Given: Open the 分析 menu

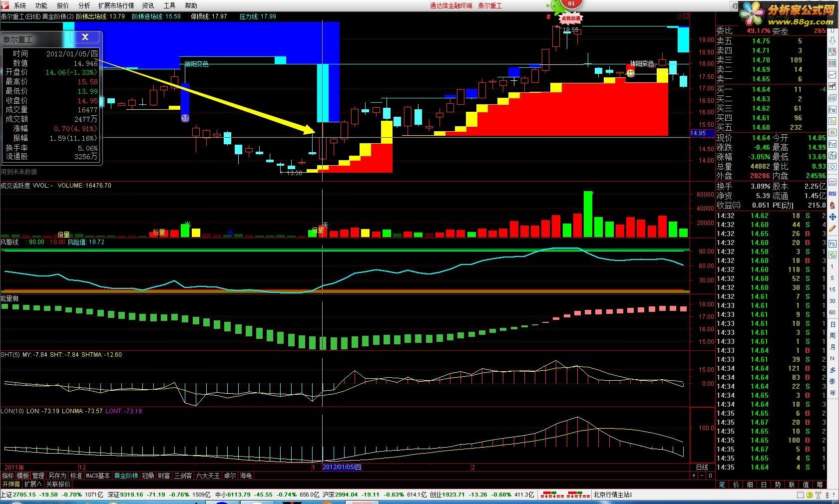Looking at the screenshot, I should pos(84,5).
